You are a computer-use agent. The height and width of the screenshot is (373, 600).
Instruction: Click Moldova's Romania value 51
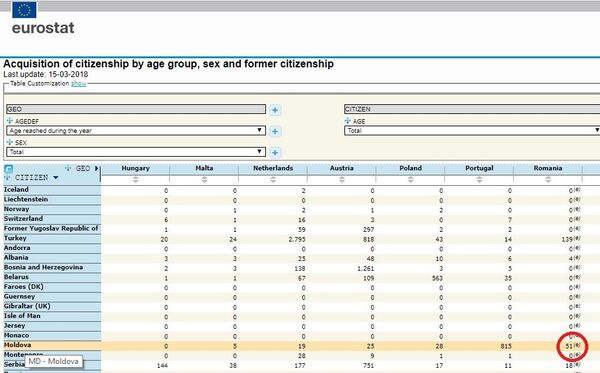pos(569,346)
